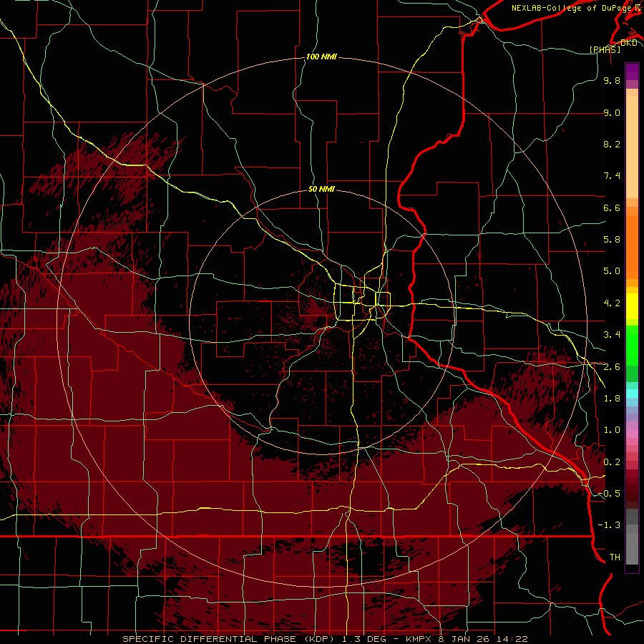Click the 1.8 scale label
Image resolution: width=644 pixels, height=644 pixels.
612,399
